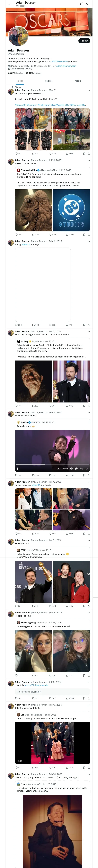Reply to the 'YEAH WE DO!' post
This screenshot has width=98, height=868.
point(16,606)
